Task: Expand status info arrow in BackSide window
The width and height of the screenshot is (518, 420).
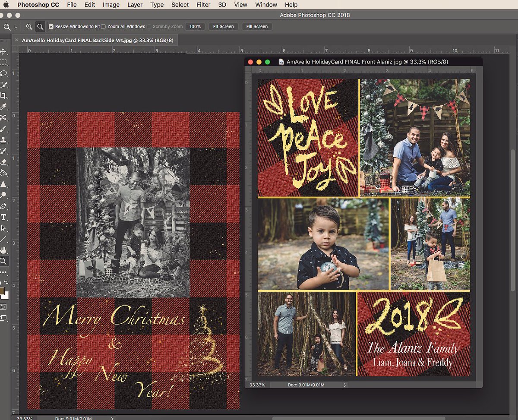Action: tap(112, 418)
